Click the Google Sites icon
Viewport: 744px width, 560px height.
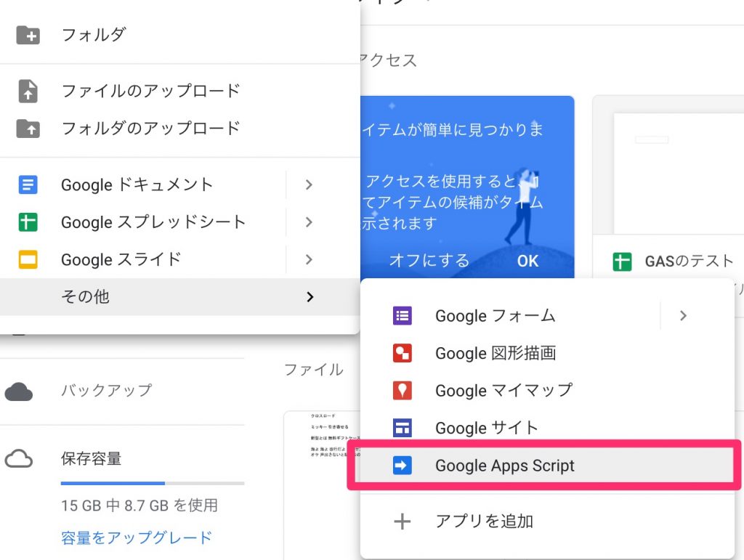(402, 428)
